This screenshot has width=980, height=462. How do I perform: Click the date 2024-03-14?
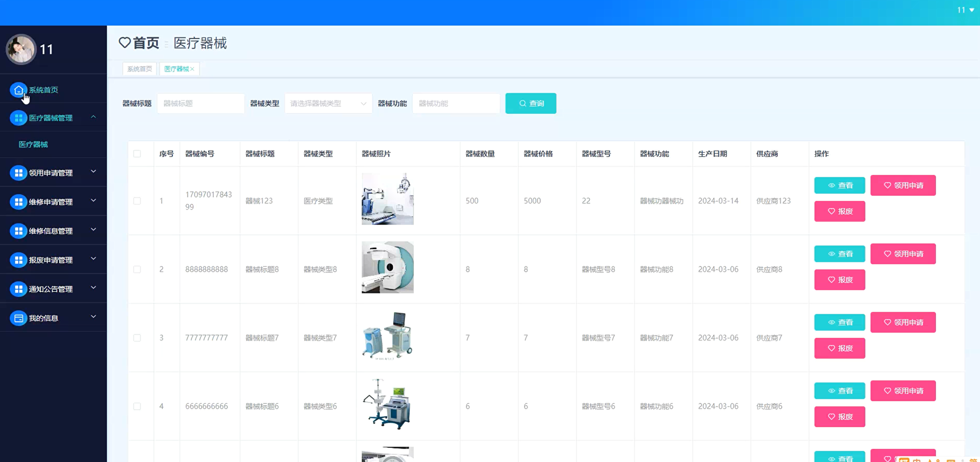tap(718, 201)
